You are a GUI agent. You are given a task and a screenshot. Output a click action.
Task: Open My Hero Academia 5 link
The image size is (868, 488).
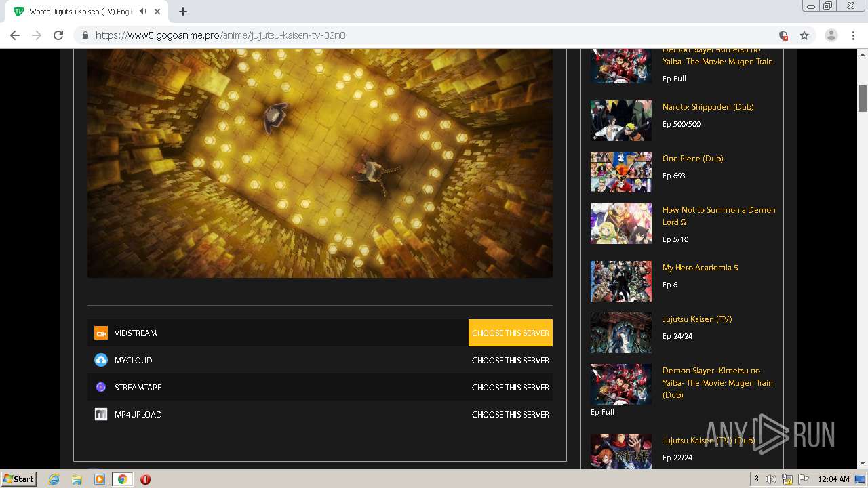click(701, 267)
